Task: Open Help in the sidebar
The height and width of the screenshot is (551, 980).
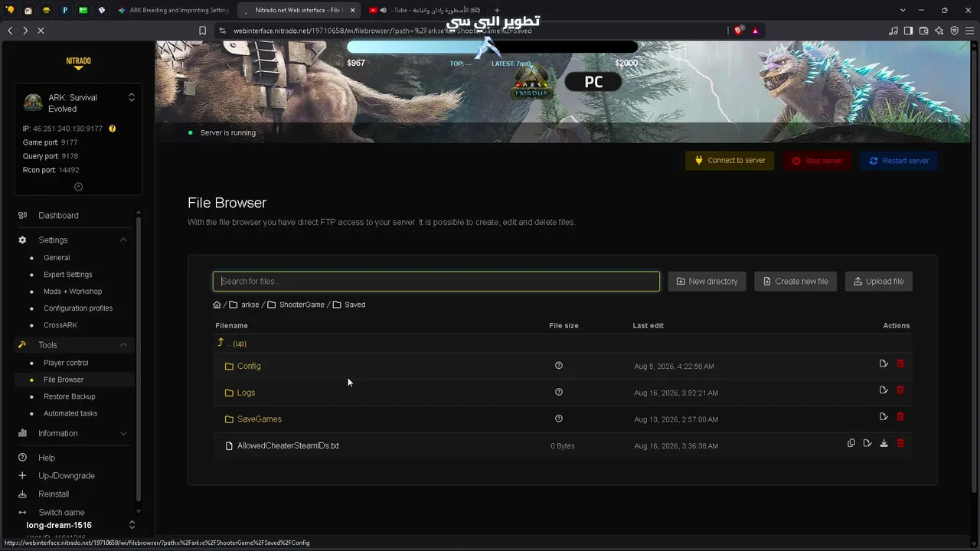Action: (47, 458)
